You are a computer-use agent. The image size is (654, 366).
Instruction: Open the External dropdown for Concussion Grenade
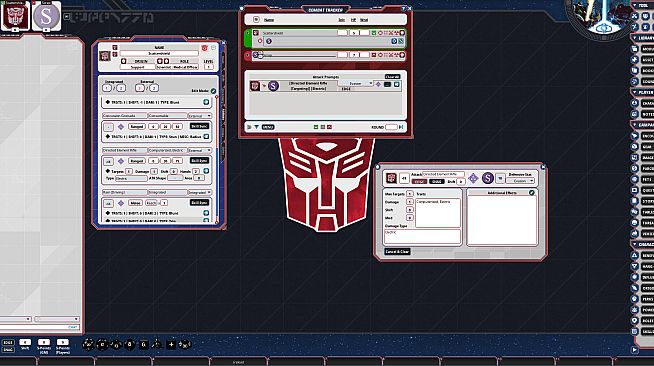[200, 116]
